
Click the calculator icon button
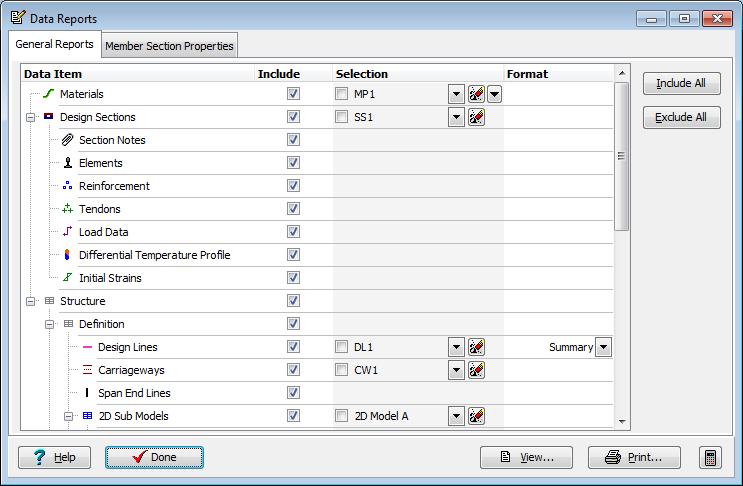pyautogui.click(x=710, y=458)
